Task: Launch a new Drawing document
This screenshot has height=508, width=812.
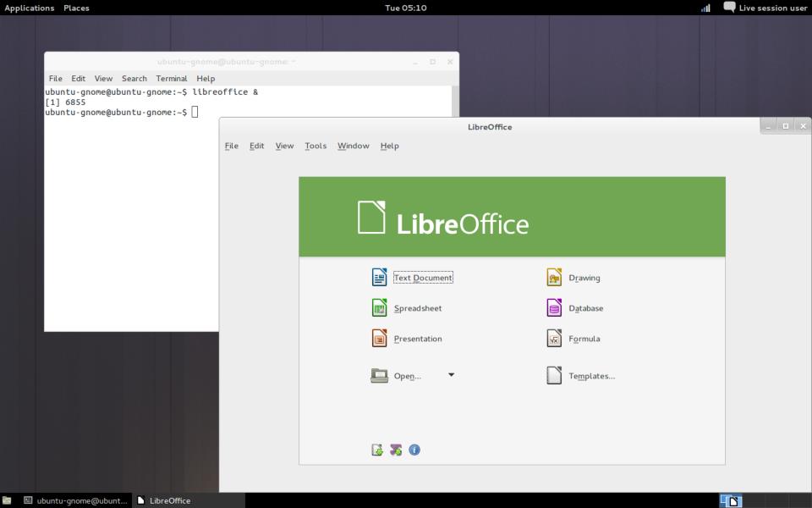Action: (x=573, y=278)
